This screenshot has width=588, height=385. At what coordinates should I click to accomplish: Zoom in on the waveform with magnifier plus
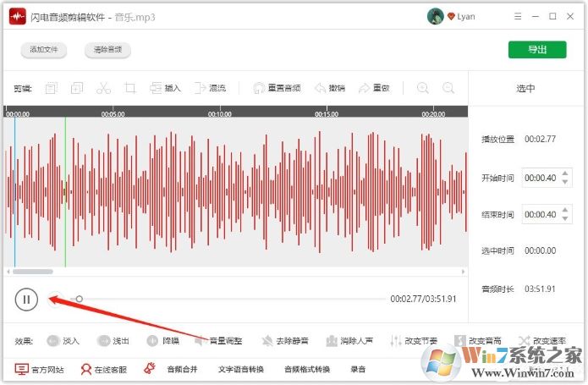click(x=423, y=89)
